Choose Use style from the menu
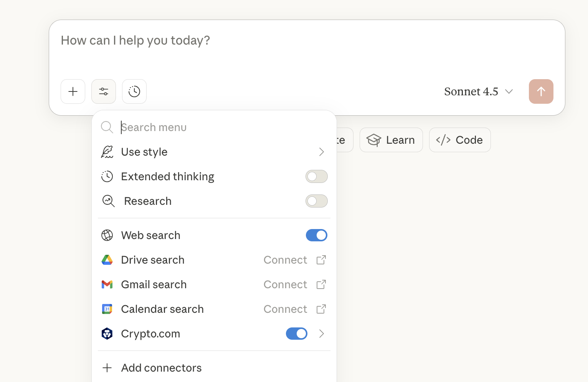This screenshot has width=588, height=382. pyautogui.click(x=144, y=152)
